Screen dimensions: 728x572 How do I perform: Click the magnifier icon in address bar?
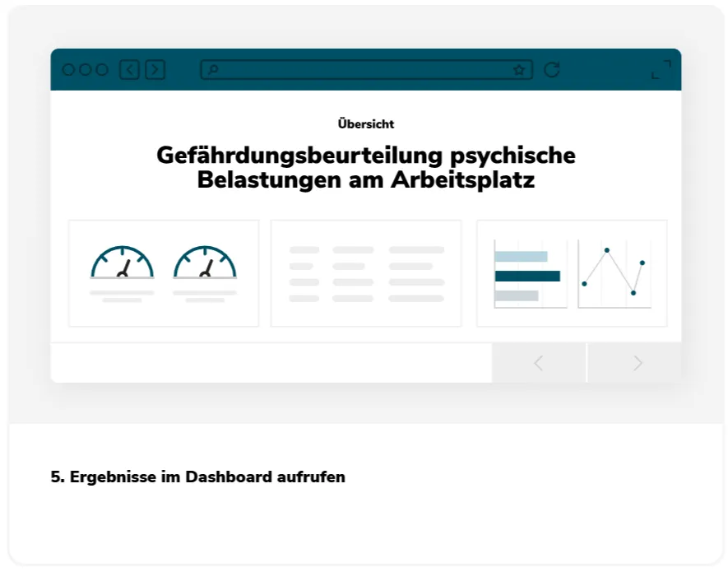213,70
